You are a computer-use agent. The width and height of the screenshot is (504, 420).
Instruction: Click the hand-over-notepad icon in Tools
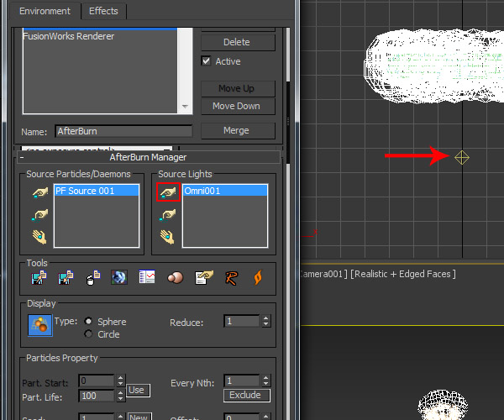point(204,277)
